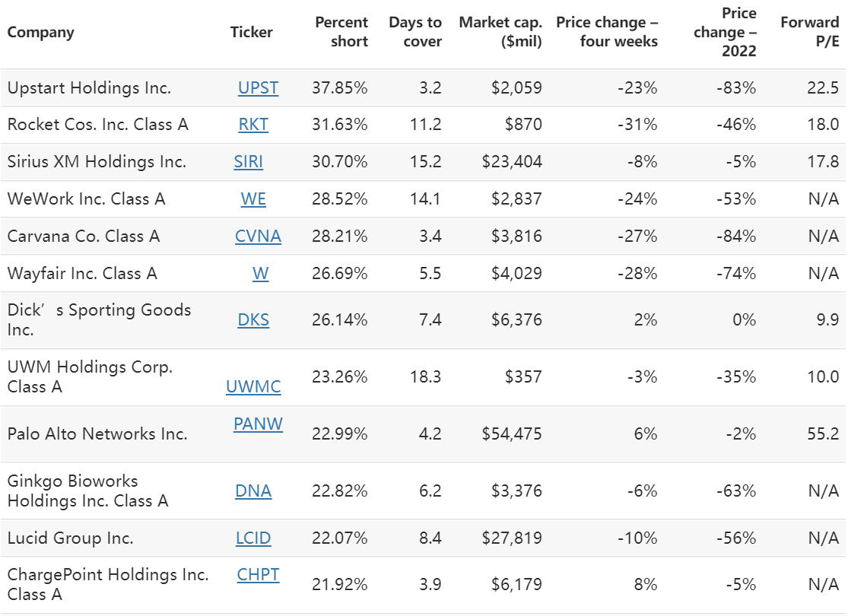This screenshot has width=848, height=616.
Task: Click the Ticker column header
Action: click(x=251, y=32)
